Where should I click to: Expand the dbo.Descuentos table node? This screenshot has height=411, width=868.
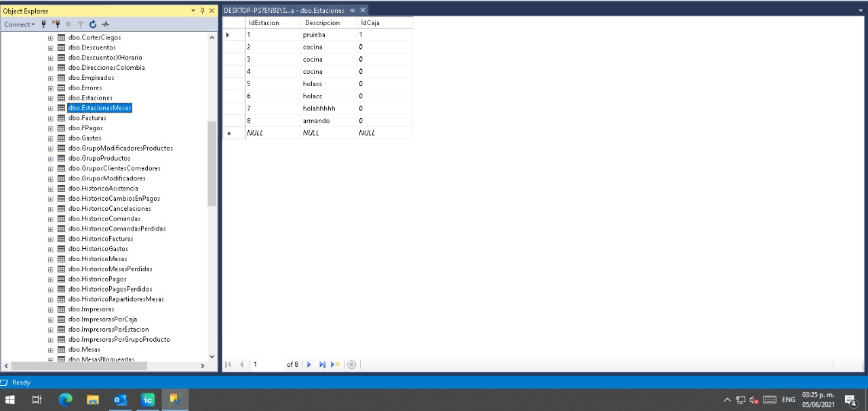[x=51, y=47]
